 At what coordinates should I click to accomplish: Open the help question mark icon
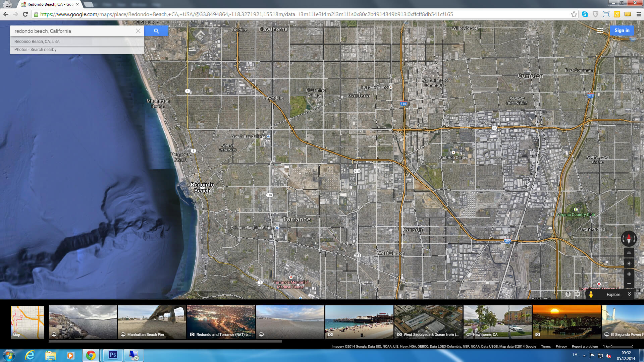[x=568, y=294]
